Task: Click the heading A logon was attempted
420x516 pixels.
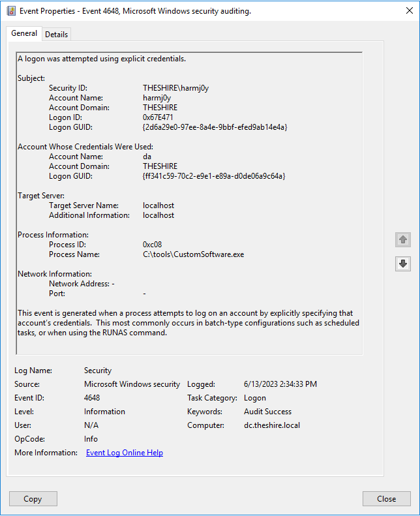Action: 102,59
